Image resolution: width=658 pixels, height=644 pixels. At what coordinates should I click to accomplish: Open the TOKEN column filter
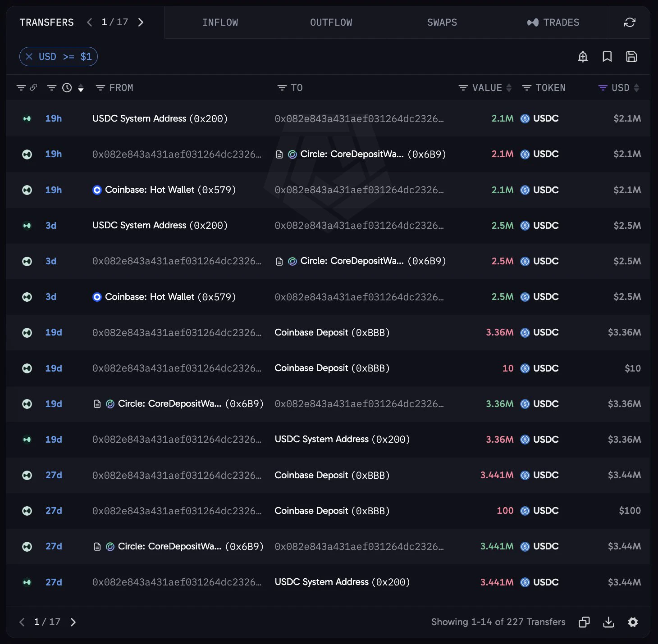point(526,88)
